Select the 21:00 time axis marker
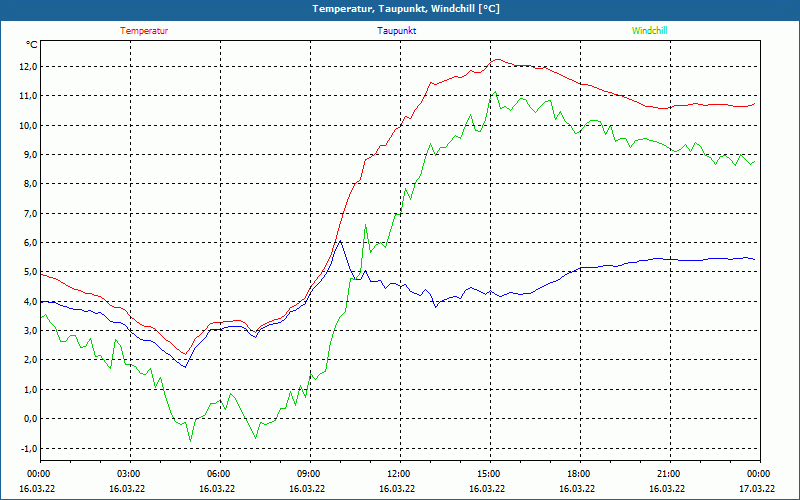 668,474
